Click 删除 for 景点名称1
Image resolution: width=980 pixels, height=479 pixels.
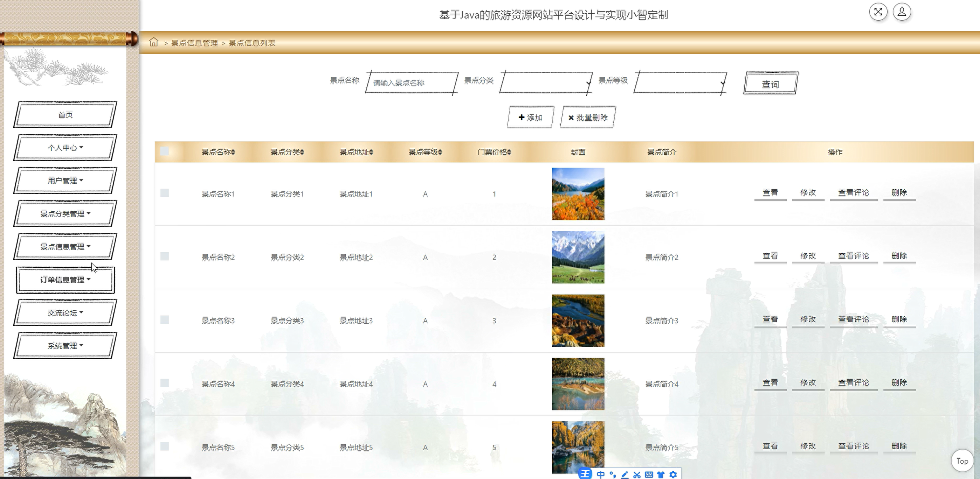(899, 193)
